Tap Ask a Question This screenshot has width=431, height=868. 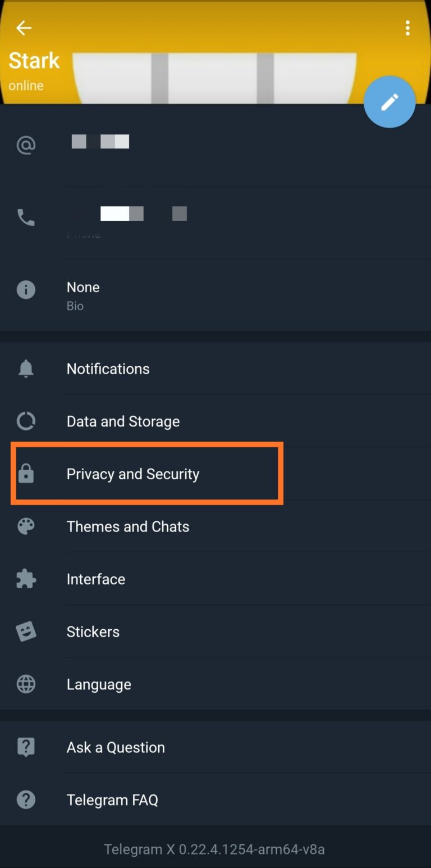point(215,747)
